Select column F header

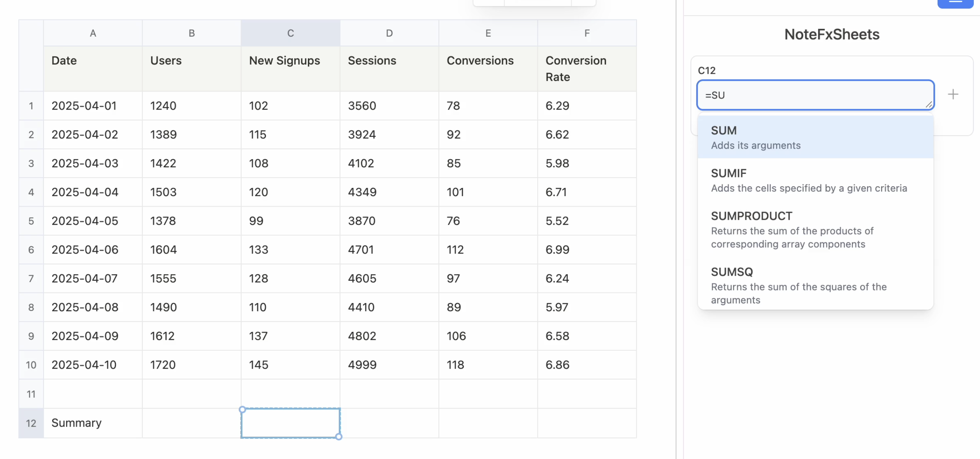point(587,33)
